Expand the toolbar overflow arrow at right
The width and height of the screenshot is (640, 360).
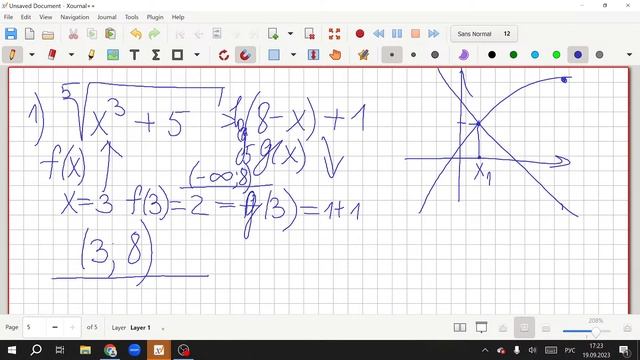(629, 55)
